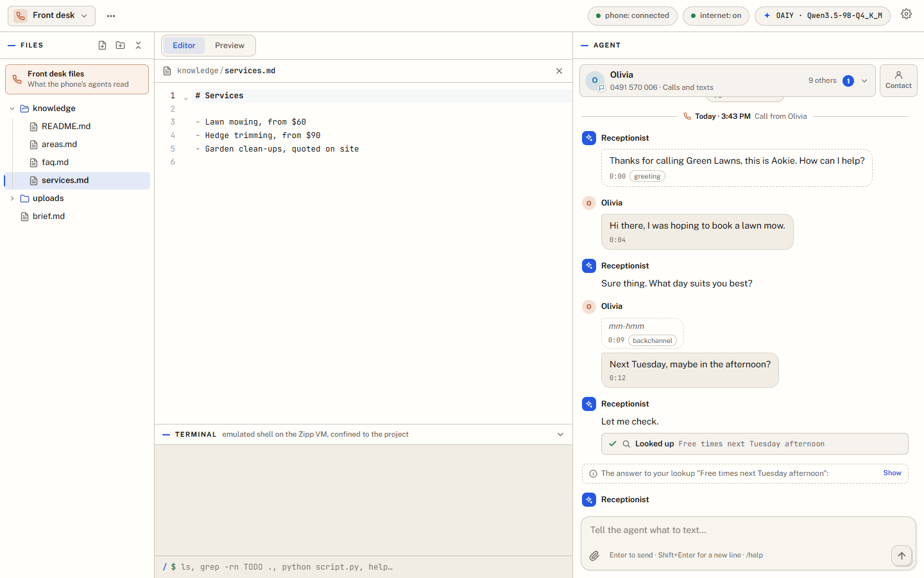Screen dimensions: 924x578
Task: Click Olivia's avatar in the header
Action: click(x=595, y=81)
